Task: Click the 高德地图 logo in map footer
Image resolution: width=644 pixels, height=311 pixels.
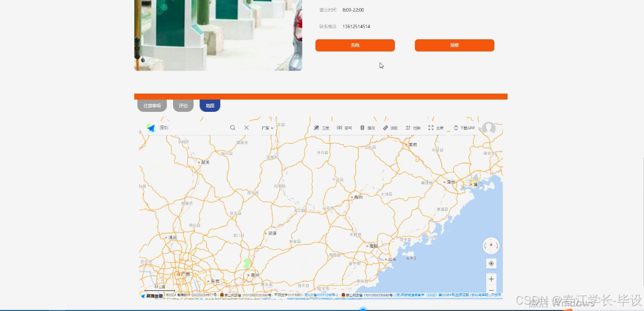Action: pos(152,296)
